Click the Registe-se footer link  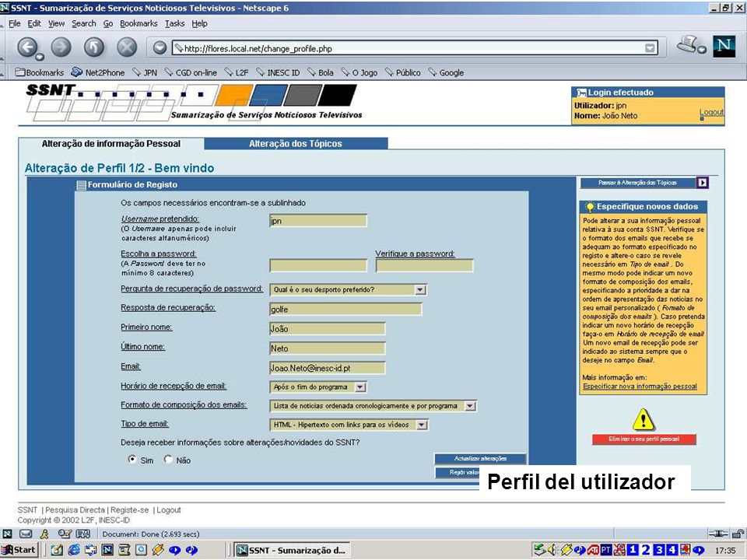click(x=130, y=510)
